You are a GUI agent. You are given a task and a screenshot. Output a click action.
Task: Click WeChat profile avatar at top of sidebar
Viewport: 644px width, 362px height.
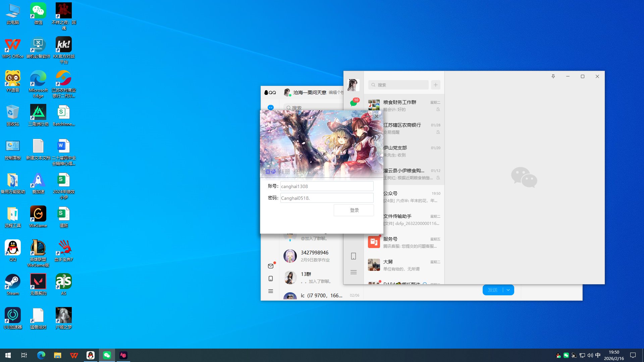click(353, 85)
